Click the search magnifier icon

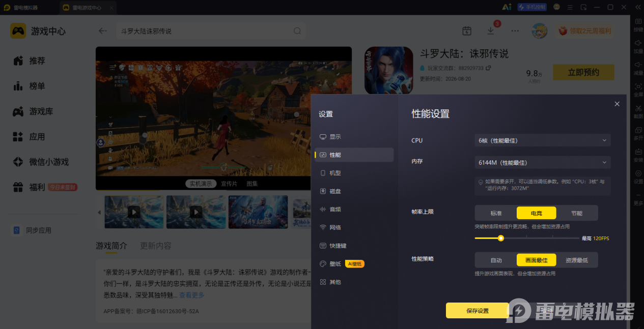point(297,31)
